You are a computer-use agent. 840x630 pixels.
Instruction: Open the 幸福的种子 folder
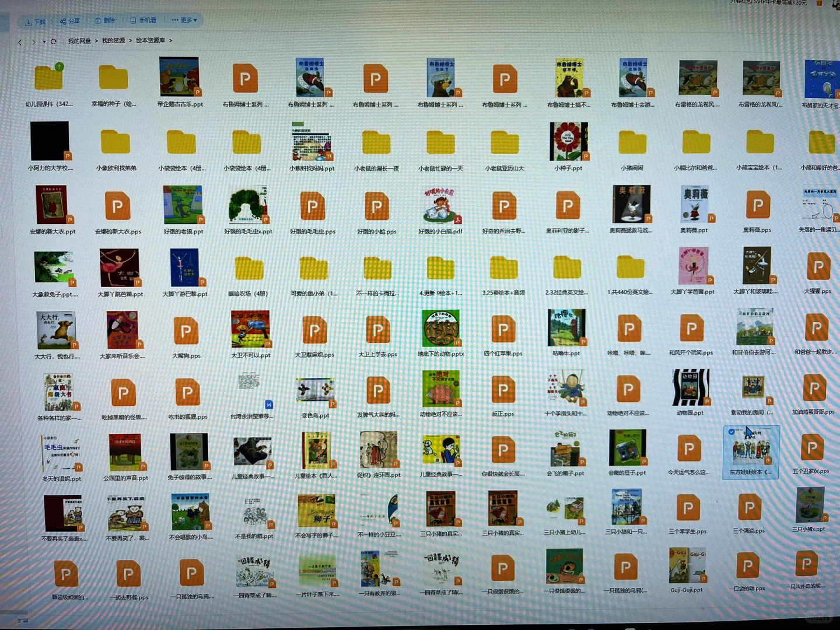pyautogui.click(x=113, y=77)
